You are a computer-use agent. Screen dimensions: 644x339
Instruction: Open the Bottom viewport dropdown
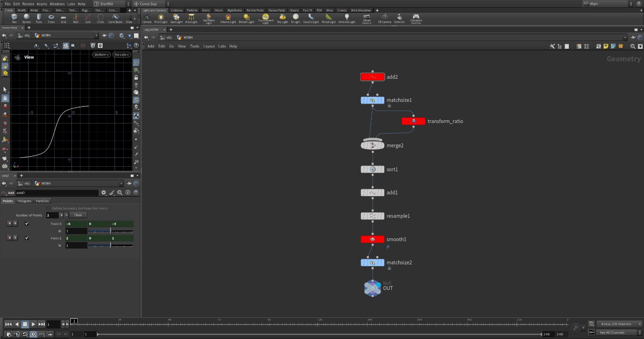tap(101, 54)
